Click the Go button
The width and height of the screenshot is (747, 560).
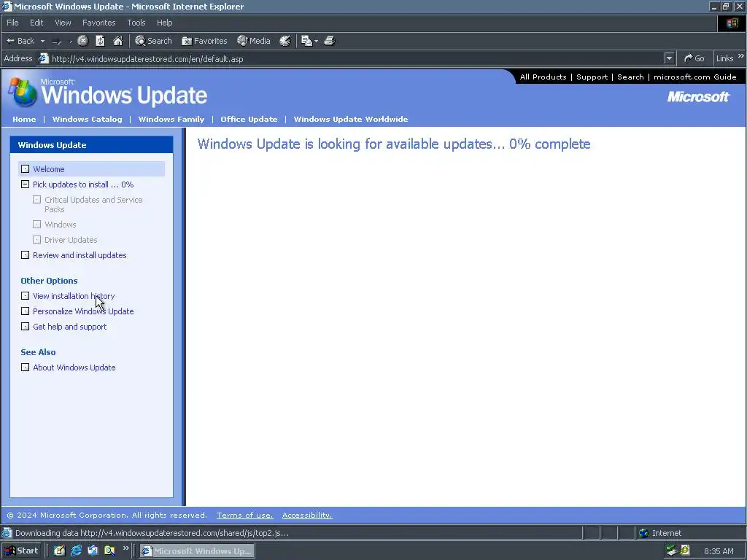click(694, 58)
